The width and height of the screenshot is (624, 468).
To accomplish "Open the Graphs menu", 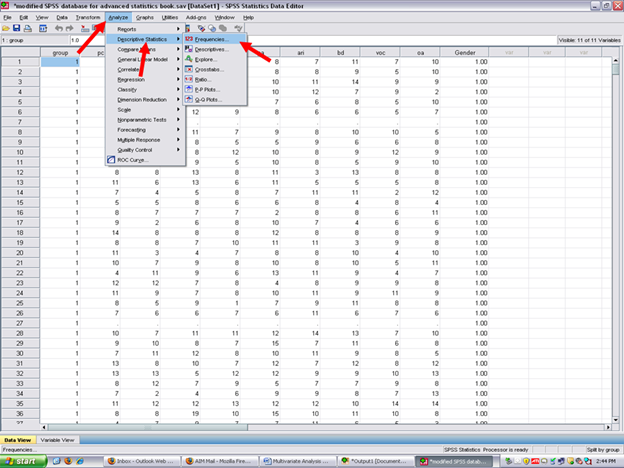I will tap(145, 17).
